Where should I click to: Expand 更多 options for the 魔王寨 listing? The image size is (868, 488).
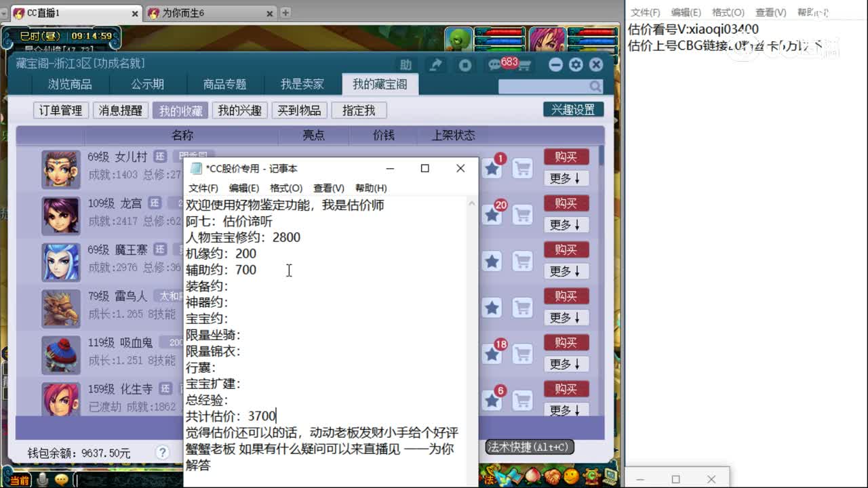click(566, 271)
